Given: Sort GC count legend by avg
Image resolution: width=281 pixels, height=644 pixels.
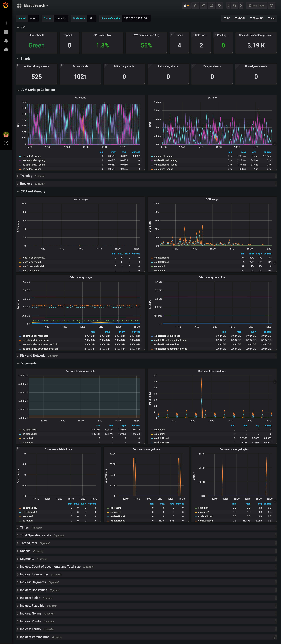Looking at the screenshot, I should 124,152.
